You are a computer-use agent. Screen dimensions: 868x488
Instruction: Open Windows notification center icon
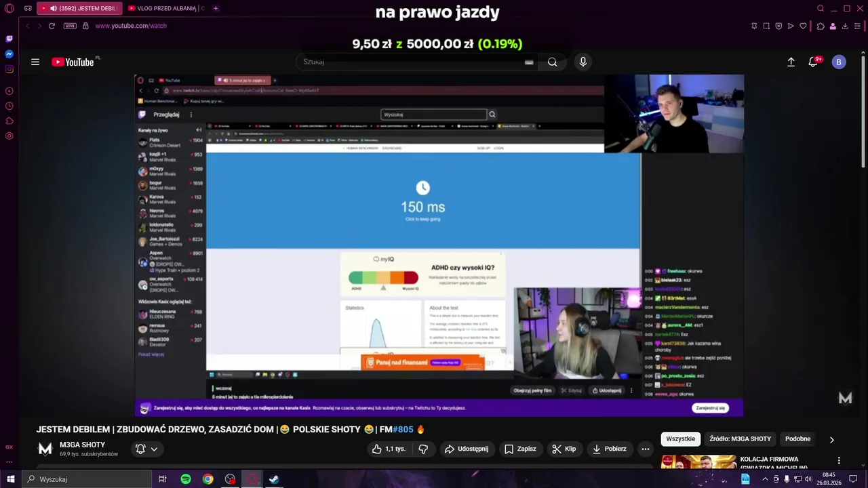pos(853,479)
